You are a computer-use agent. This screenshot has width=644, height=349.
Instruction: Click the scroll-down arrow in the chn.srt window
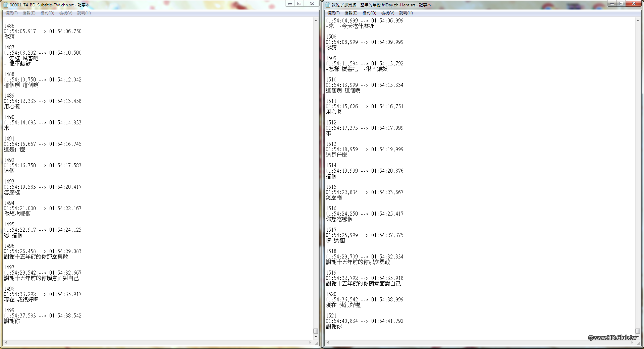coord(316,337)
